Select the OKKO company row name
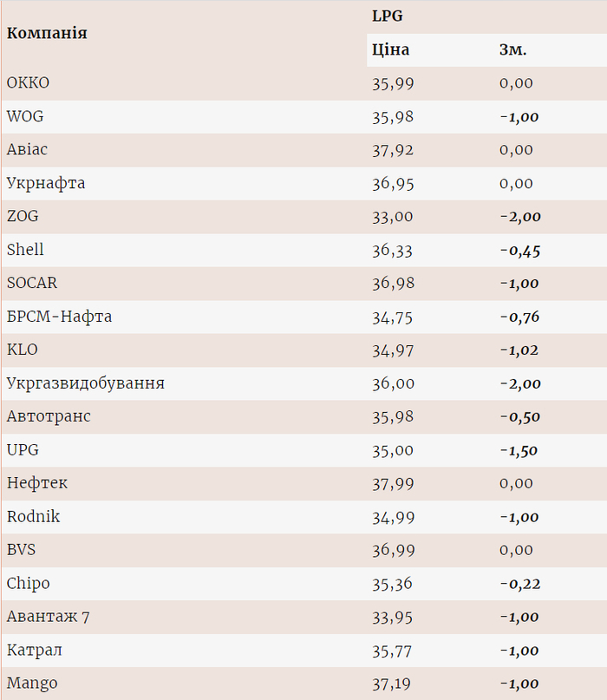The width and height of the screenshot is (607, 700). click(x=28, y=83)
